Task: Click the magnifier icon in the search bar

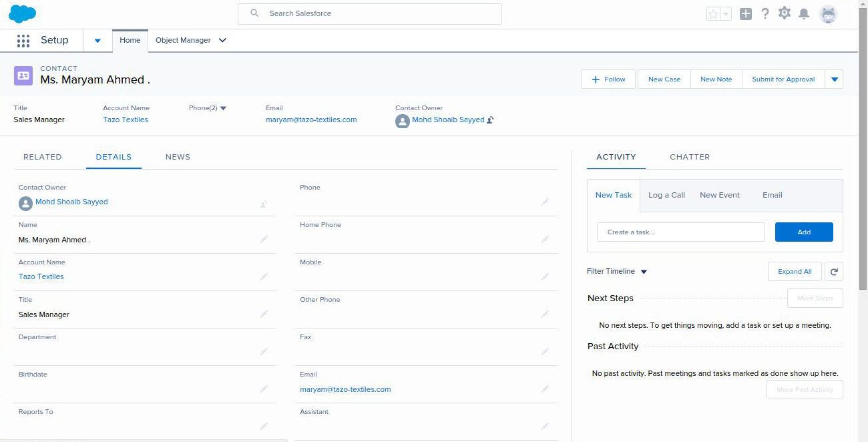Action: (x=254, y=13)
